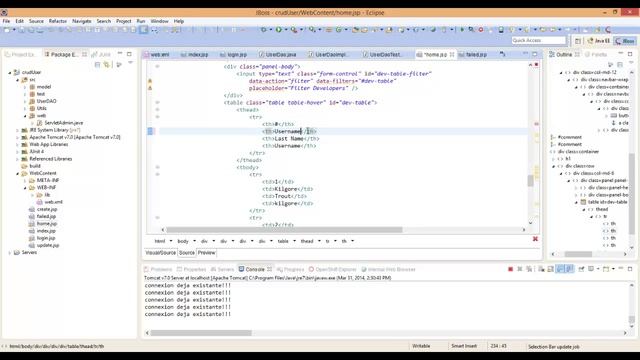Fold the thead code block
Screen dimensions: 640x360
pyautogui.click(x=158, y=109)
